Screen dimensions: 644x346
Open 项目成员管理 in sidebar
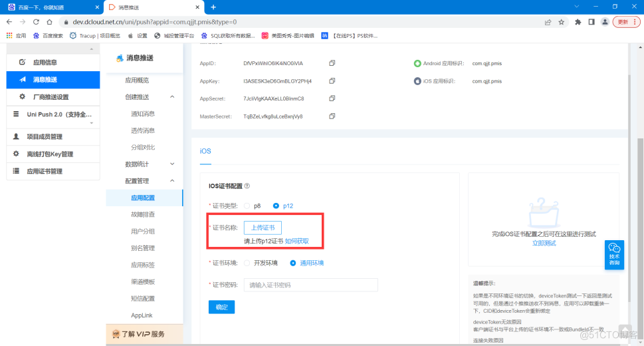coord(53,136)
